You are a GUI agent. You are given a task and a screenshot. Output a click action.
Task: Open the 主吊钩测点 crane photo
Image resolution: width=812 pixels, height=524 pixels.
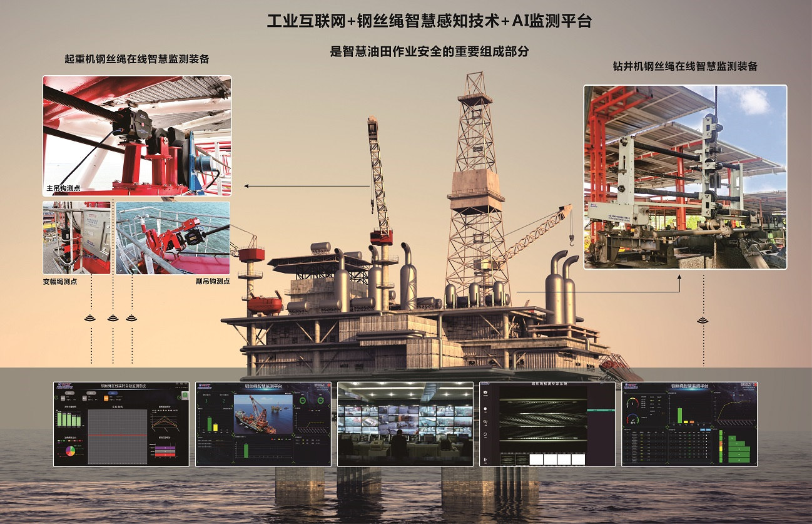(137, 135)
